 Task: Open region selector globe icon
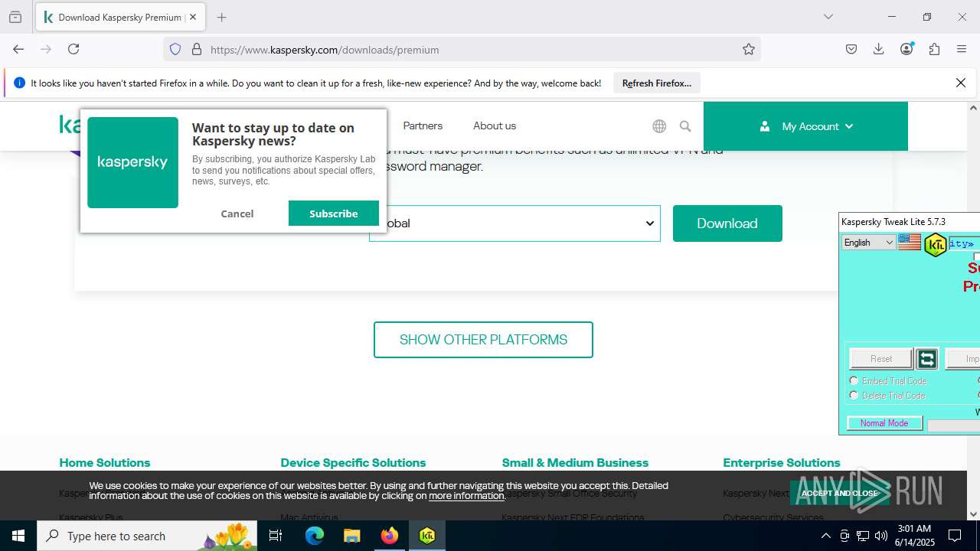point(659,126)
